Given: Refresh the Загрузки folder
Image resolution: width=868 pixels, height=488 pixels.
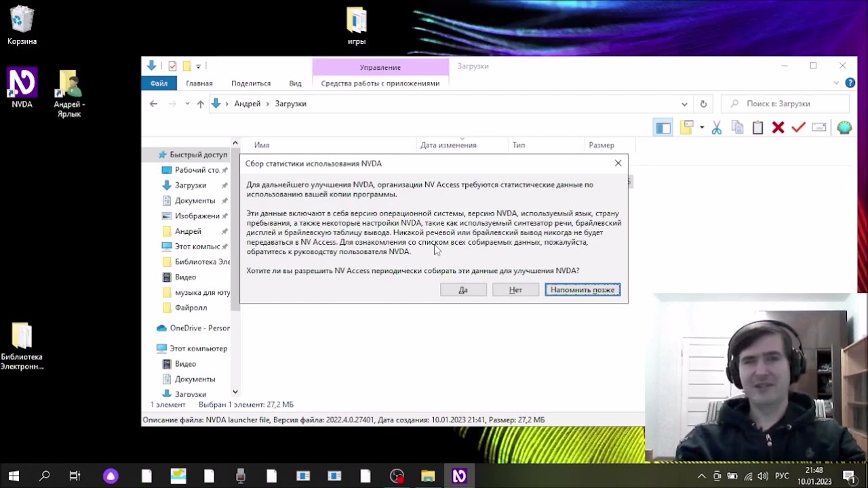Looking at the screenshot, I should click(x=703, y=104).
